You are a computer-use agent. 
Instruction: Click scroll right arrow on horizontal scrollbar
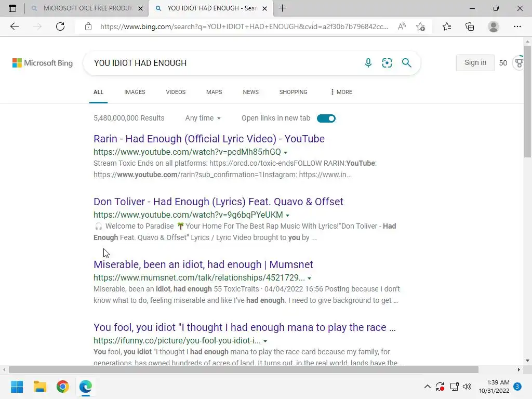tap(519, 369)
